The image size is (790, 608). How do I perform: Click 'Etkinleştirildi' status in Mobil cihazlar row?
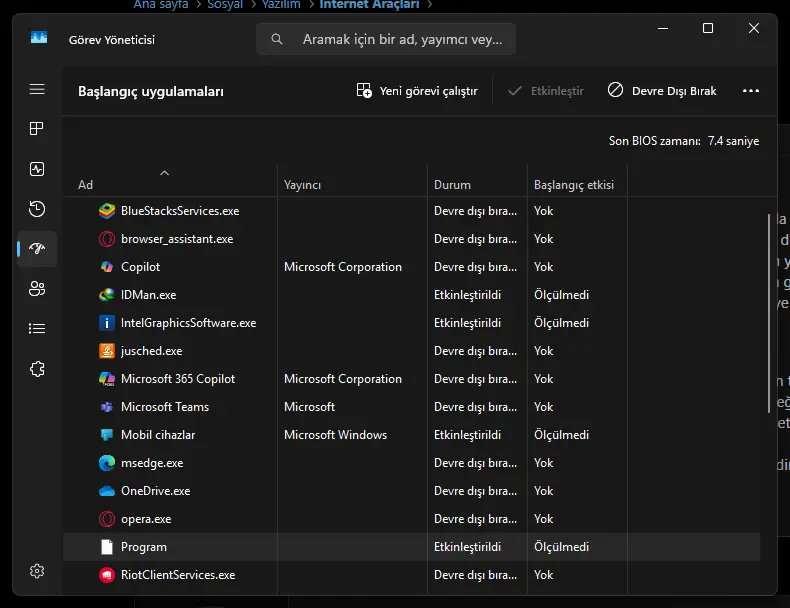tap(468, 435)
